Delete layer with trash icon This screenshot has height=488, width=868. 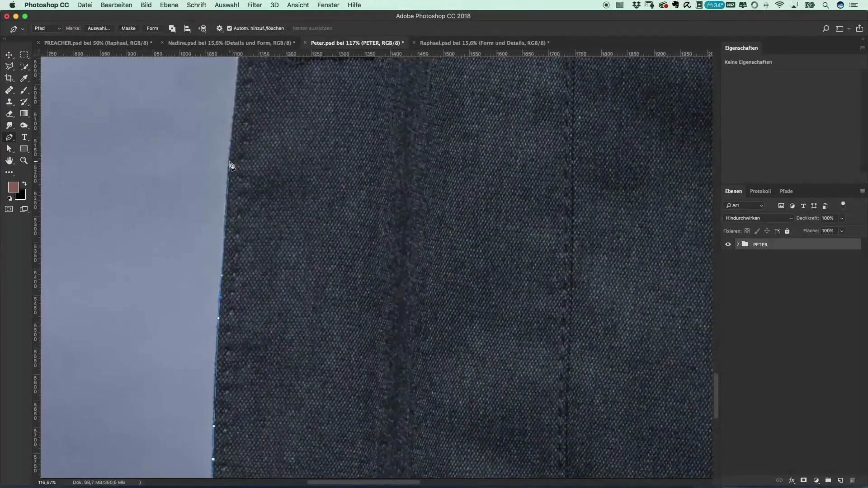coord(853,480)
